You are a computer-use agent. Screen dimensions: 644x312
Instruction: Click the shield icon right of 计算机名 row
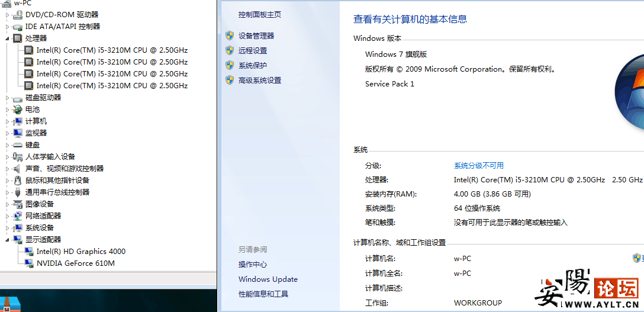[636, 258]
